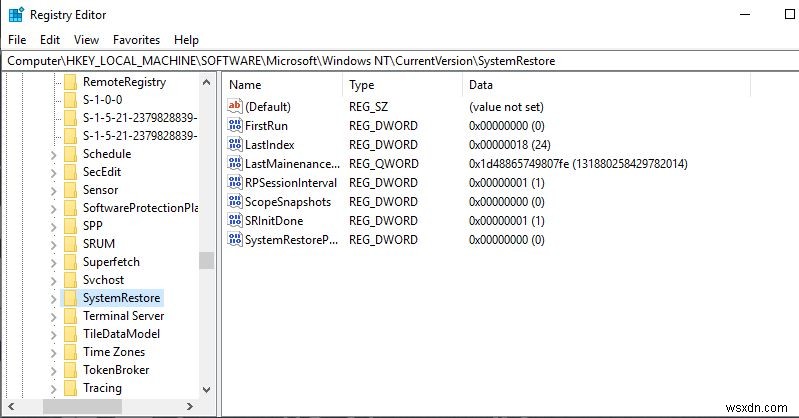Open the Edit menu
This screenshot has height=418, width=799.
pos(50,40)
